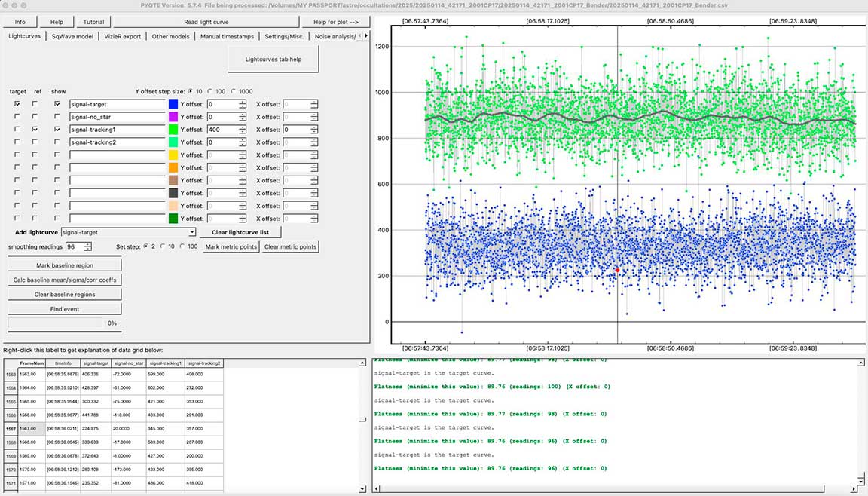Click the magenta signal-no_star color swatch
Image resolution: width=868 pixels, height=496 pixels.
click(x=173, y=117)
